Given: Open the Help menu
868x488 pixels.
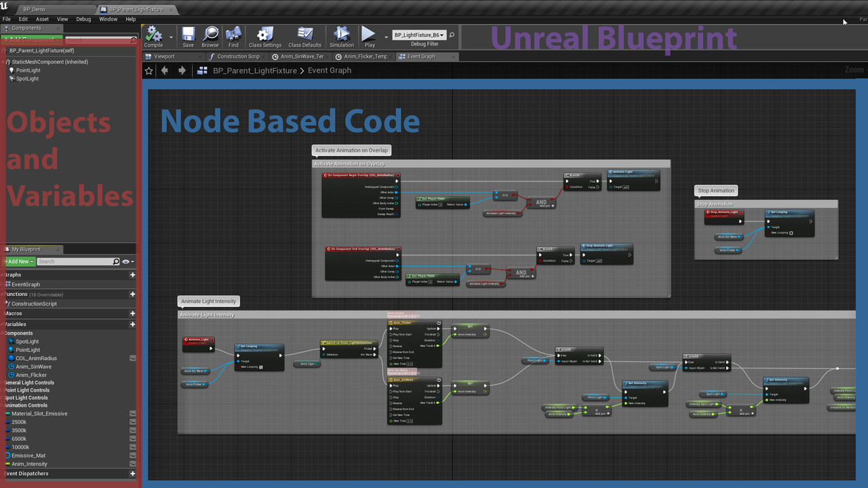Looking at the screenshot, I should click(x=131, y=19).
